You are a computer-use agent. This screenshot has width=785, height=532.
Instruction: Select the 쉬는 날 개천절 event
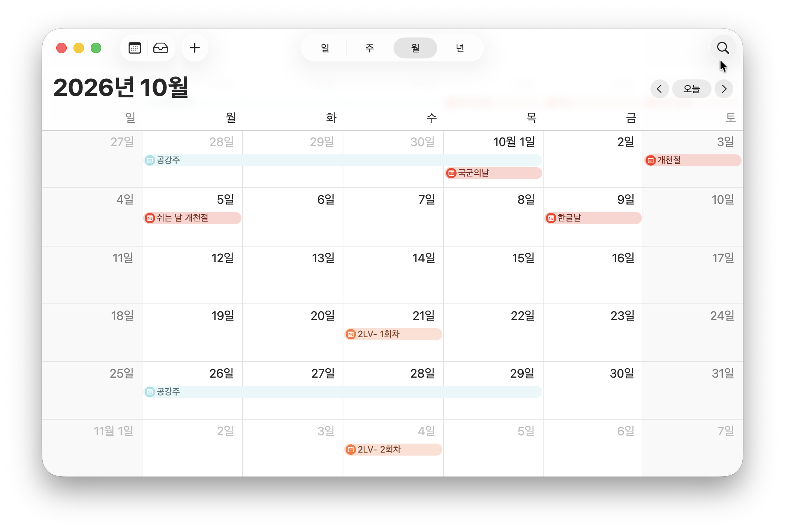pyautogui.click(x=192, y=218)
